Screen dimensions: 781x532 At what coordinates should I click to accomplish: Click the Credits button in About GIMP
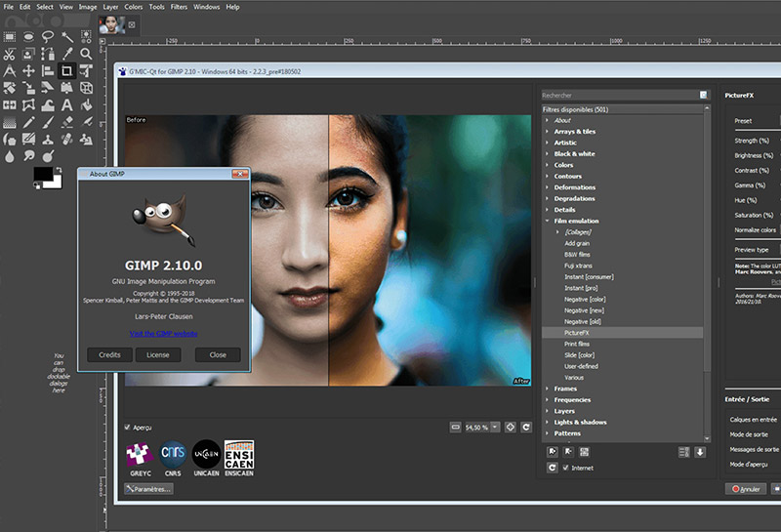click(x=109, y=354)
